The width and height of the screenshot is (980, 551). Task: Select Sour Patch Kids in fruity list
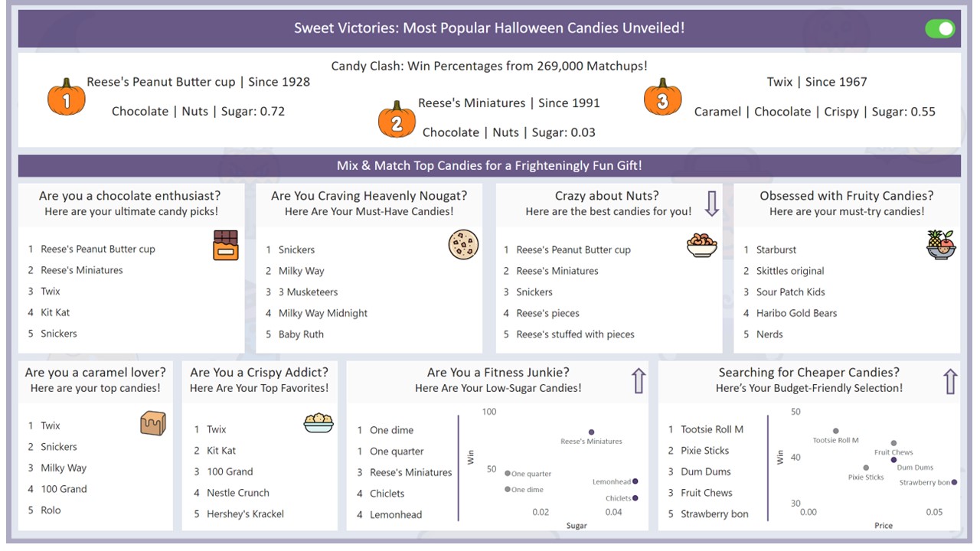point(790,292)
